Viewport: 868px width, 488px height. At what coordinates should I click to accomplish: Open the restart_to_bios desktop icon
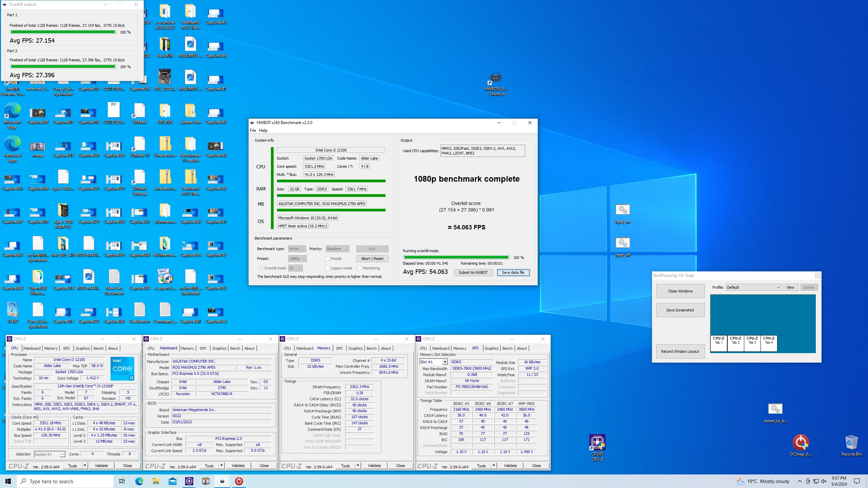(x=775, y=413)
